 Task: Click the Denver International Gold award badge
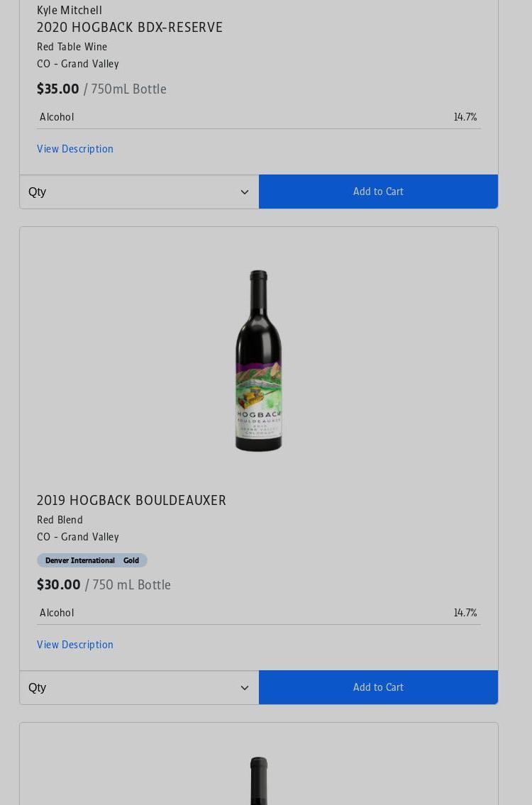[92, 560]
